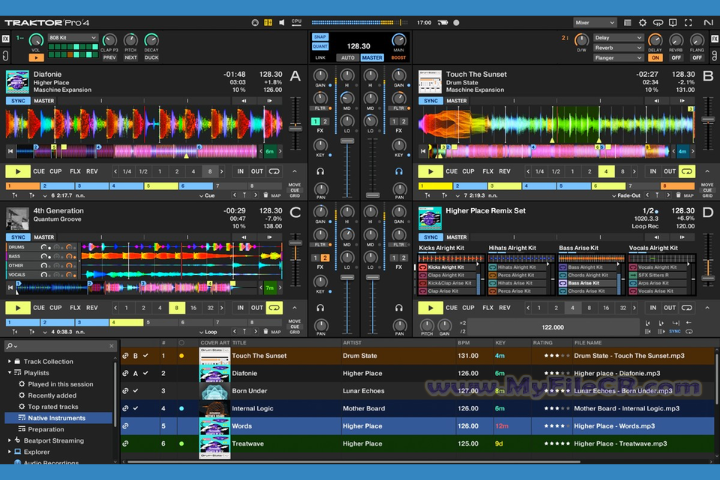Sort by the BPM column header

(463, 343)
